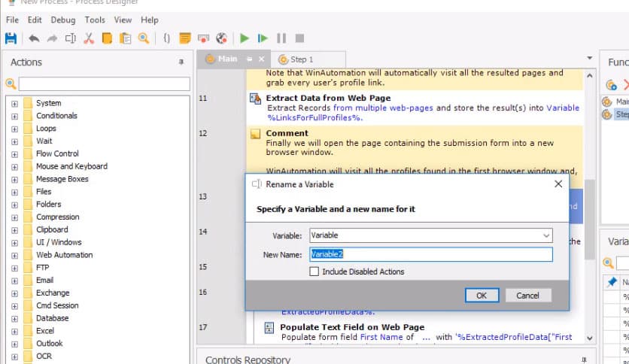Cancel the Rename a Variable dialog
Screen dimensions: 629x364
coord(527,296)
